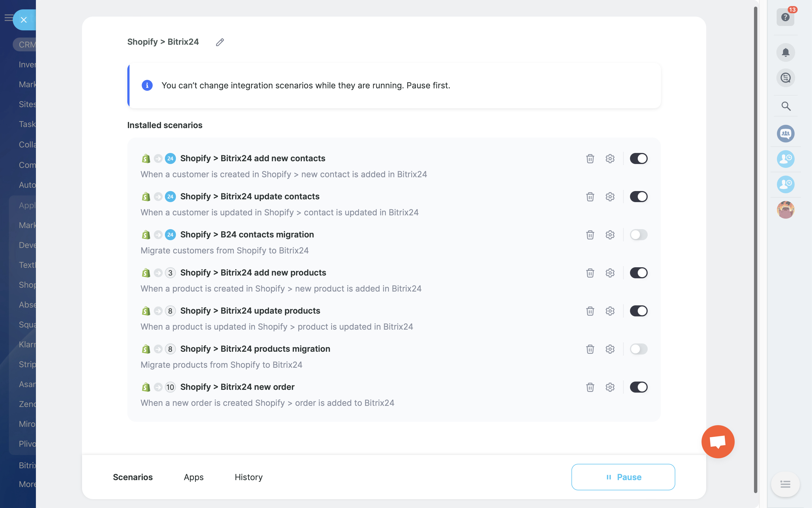Screen dimensions: 812x508
Task: Delete the add new contacts scenario
Action: pyautogui.click(x=590, y=158)
